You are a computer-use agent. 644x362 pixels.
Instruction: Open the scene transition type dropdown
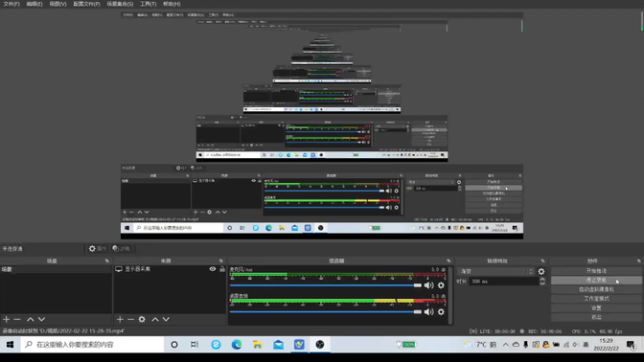495,271
